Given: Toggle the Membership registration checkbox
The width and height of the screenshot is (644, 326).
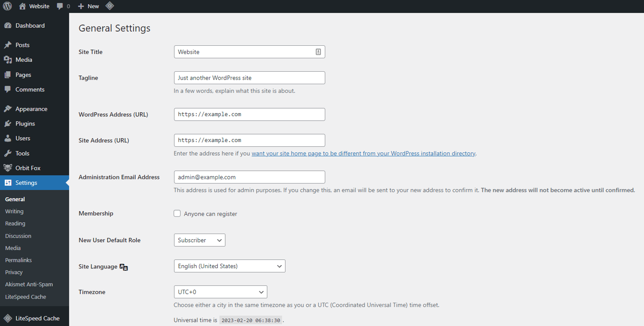Looking at the screenshot, I should coord(177,213).
